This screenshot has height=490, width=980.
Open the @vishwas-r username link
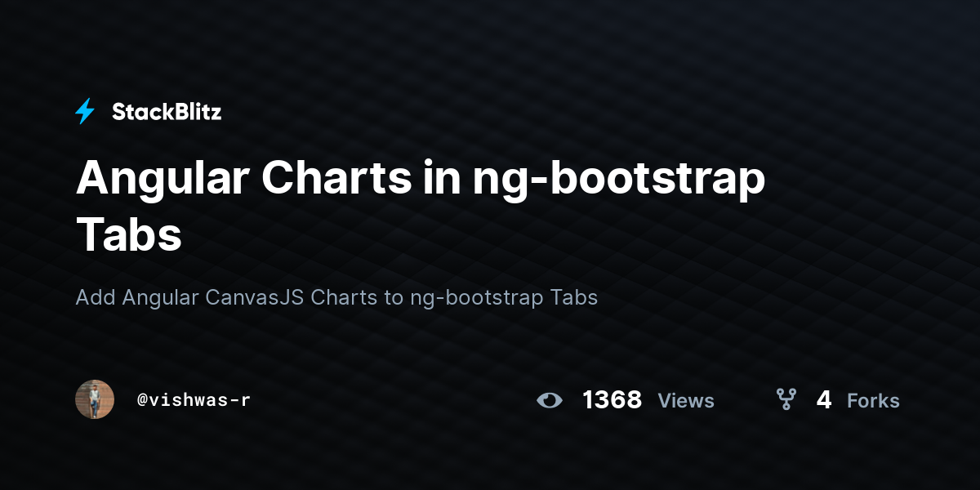point(194,400)
